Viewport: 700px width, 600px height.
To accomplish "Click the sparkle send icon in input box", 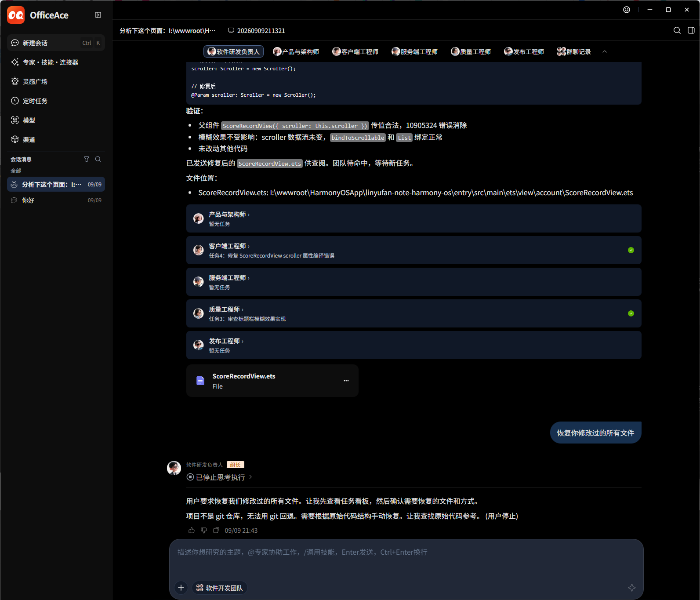I will pyautogui.click(x=632, y=588).
